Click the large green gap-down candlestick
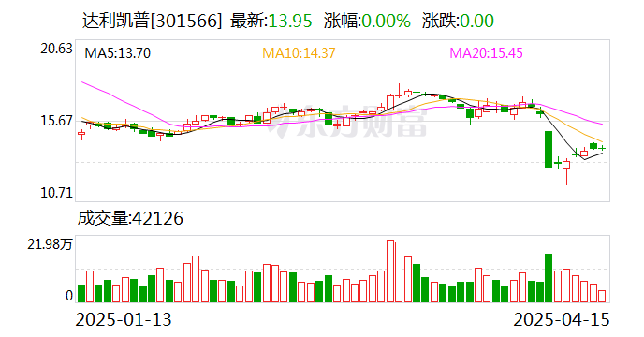 [x=549, y=149]
